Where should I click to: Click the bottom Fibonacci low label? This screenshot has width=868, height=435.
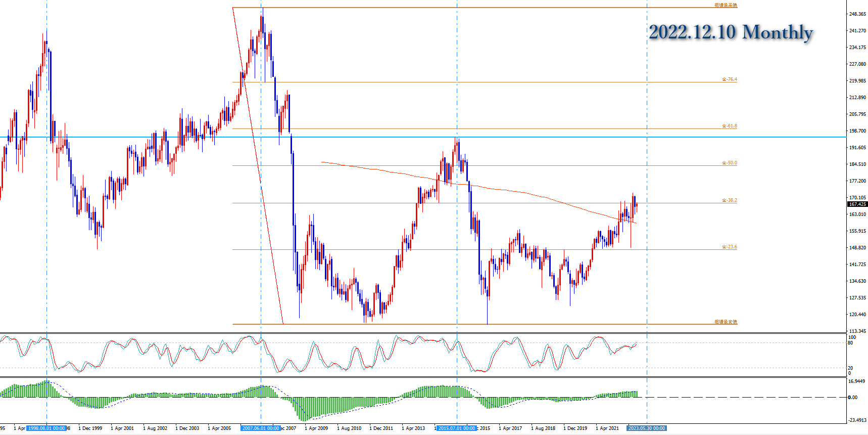(x=726, y=322)
